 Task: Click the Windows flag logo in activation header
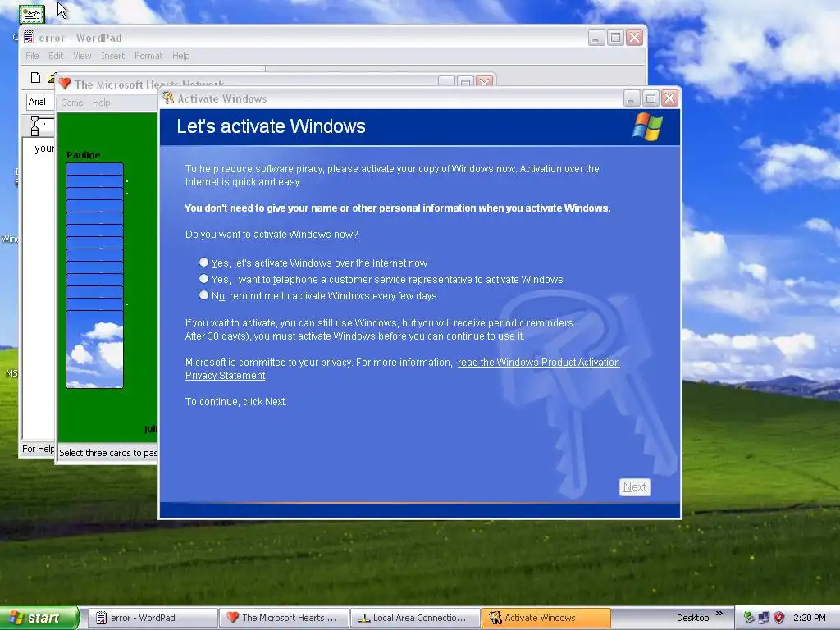pyautogui.click(x=647, y=126)
